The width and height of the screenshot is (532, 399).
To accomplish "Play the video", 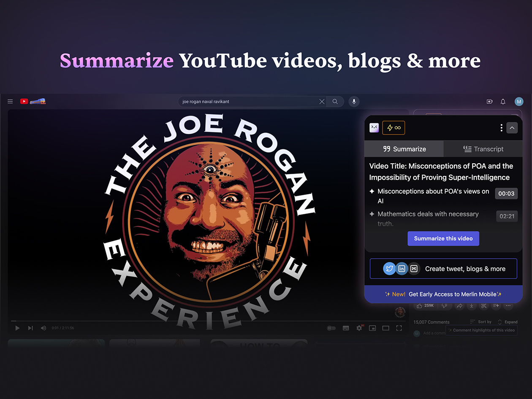I will point(17,328).
